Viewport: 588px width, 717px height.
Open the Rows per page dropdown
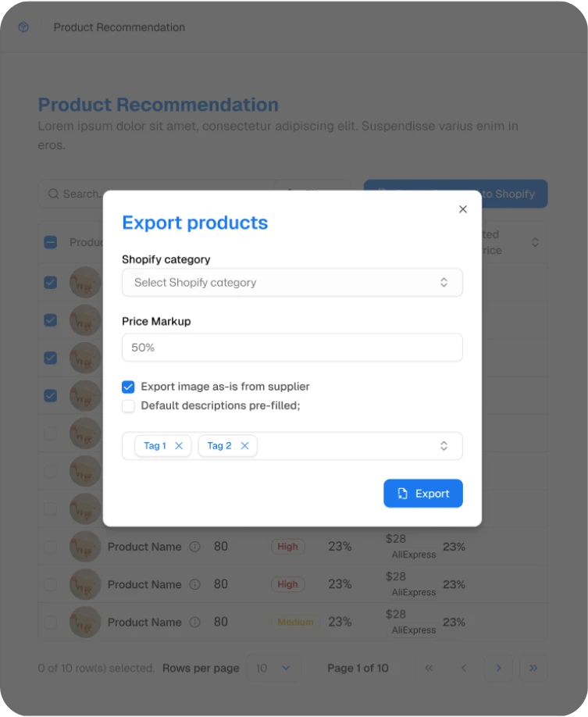(x=273, y=668)
